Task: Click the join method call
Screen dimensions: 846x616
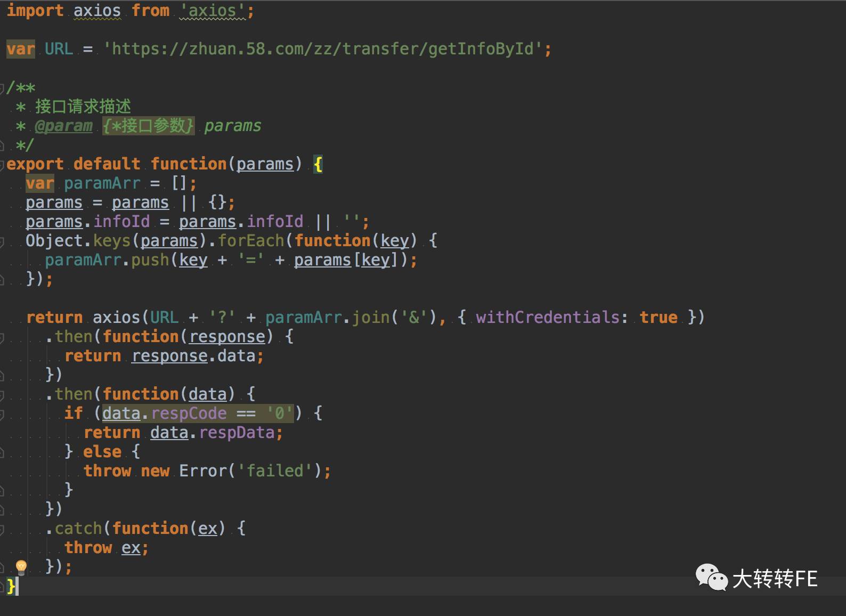Action: click(x=371, y=318)
